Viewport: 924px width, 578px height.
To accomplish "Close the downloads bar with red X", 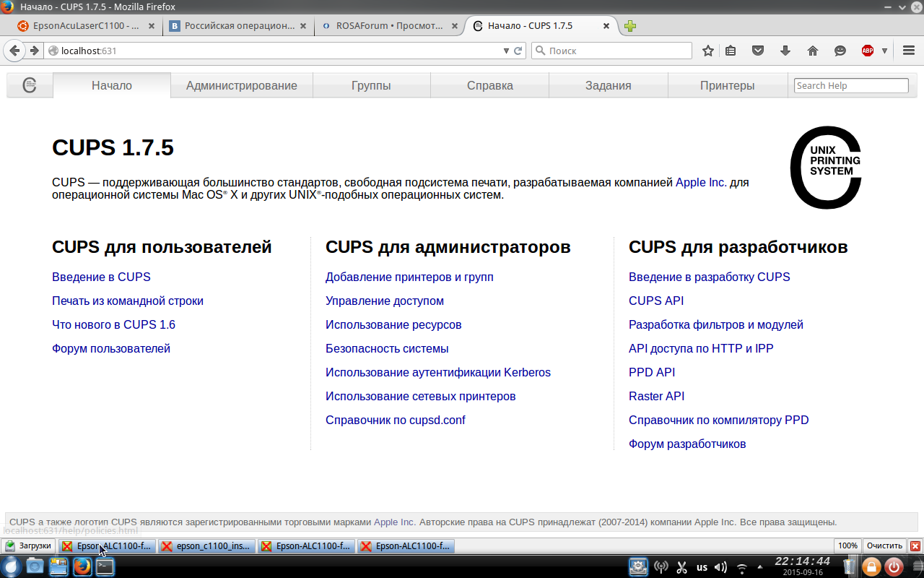I will (x=915, y=546).
